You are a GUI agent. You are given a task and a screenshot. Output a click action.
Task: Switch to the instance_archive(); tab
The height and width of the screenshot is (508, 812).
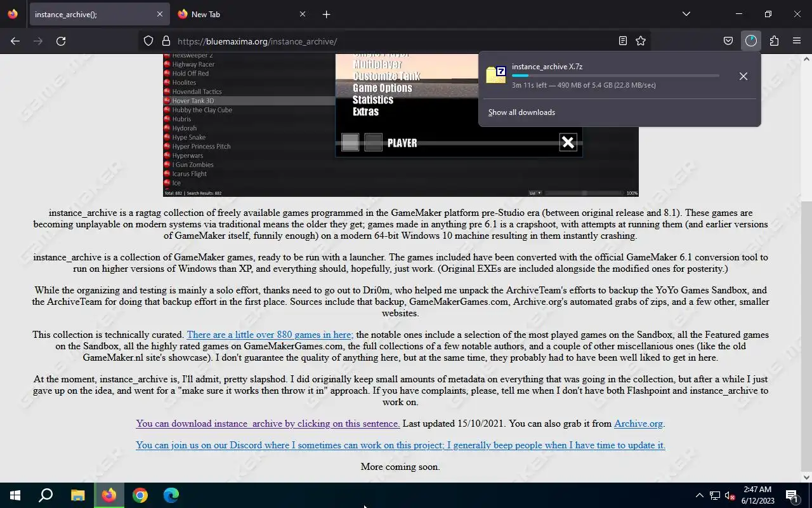(99, 14)
